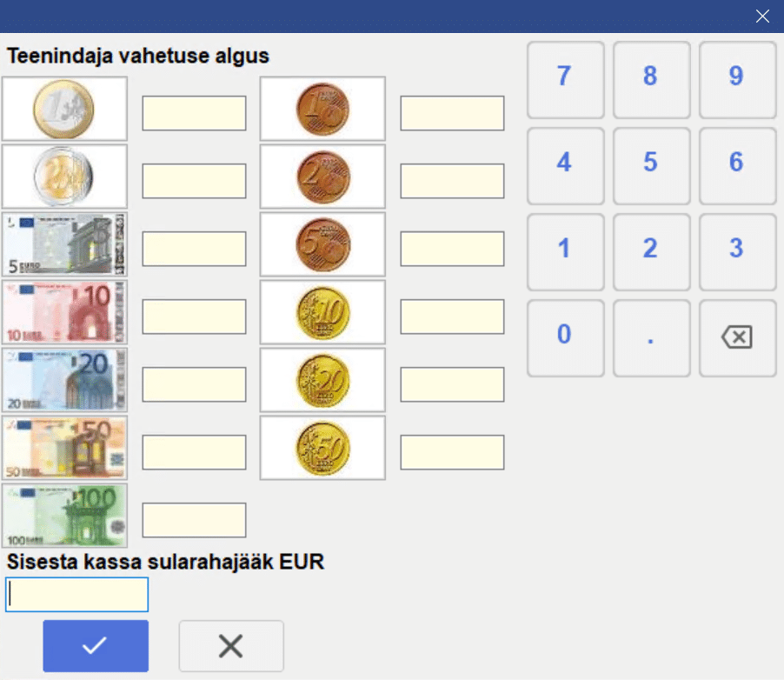Viewport: 784px width, 680px height.
Task: Select the 100 euro count input field
Action: click(x=194, y=520)
